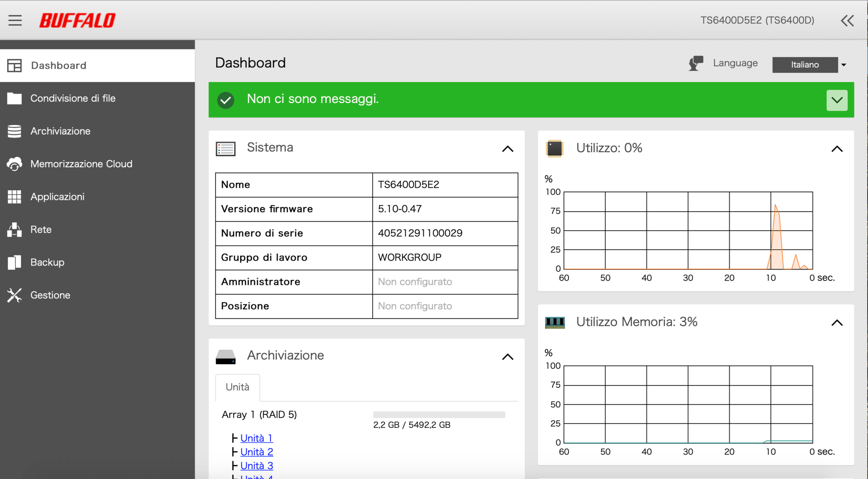Click the Sistema panel icon
Image resolution: width=868 pixels, height=479 pixels.
tap(226, 148)
